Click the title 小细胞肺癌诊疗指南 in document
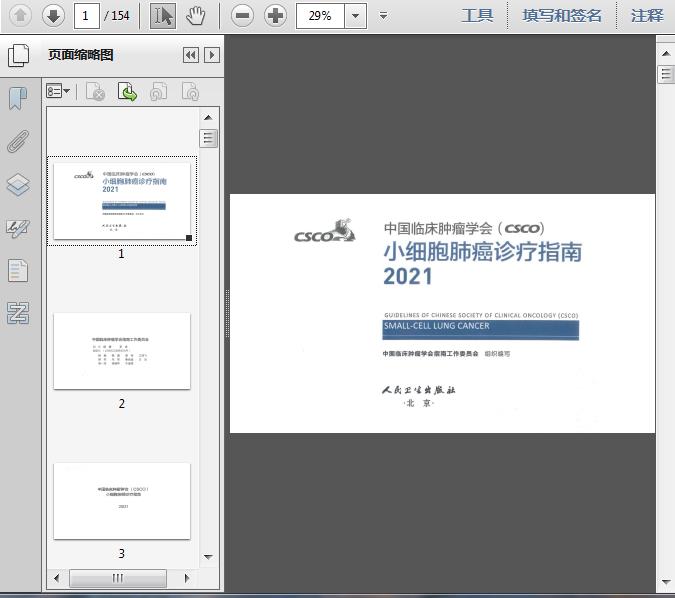Image resolution: width=675 pixels, height=598 pixels. (483, 252)
